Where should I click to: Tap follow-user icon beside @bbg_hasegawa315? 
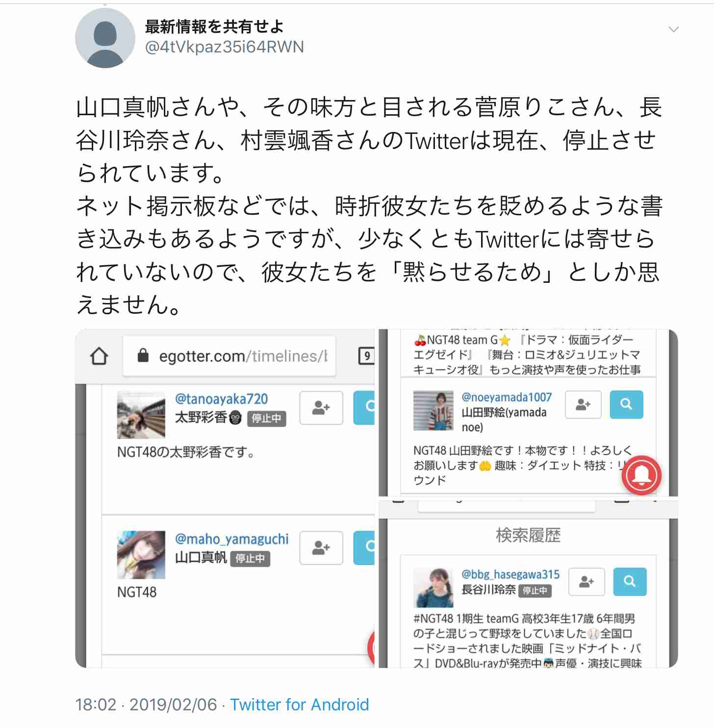point(586,581)
